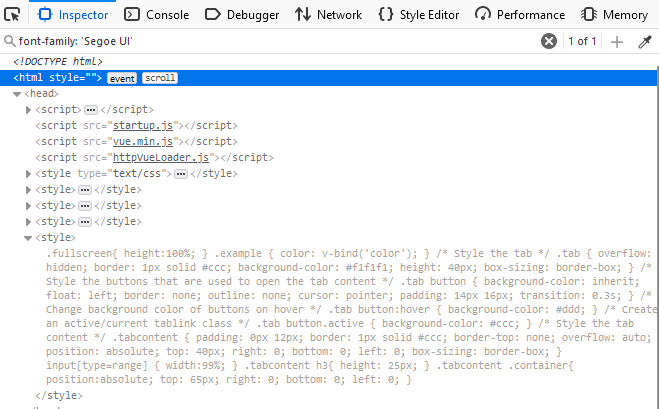The image size is (659, 409).
Task: Open the Style Editor tab
Action: coord(419,15)
